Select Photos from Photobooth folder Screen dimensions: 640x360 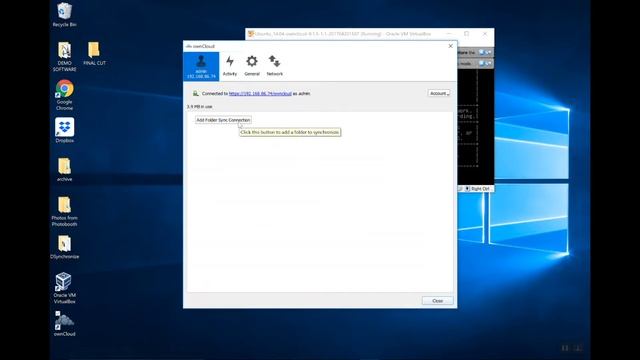pos(64,211)
